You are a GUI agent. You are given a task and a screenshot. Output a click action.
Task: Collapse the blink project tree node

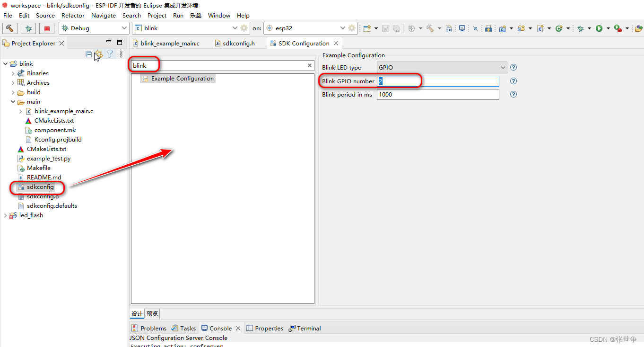(x=6, y=63)
